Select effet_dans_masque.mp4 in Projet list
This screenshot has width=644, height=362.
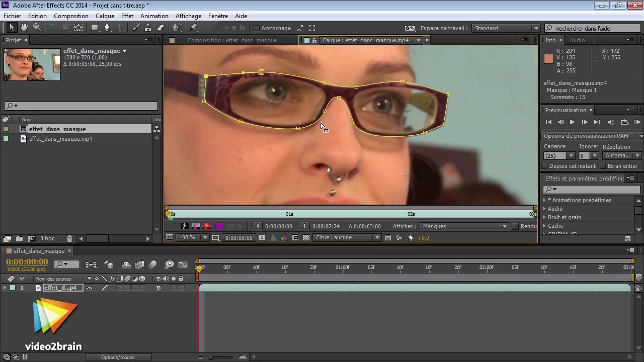pyautogui.click(x=60, y=139)
